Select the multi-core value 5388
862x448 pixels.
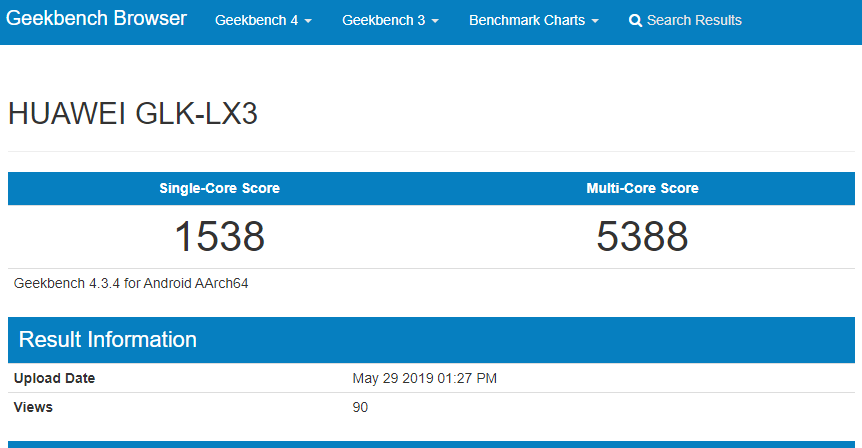pyautogui.click(x=642, y=236)
